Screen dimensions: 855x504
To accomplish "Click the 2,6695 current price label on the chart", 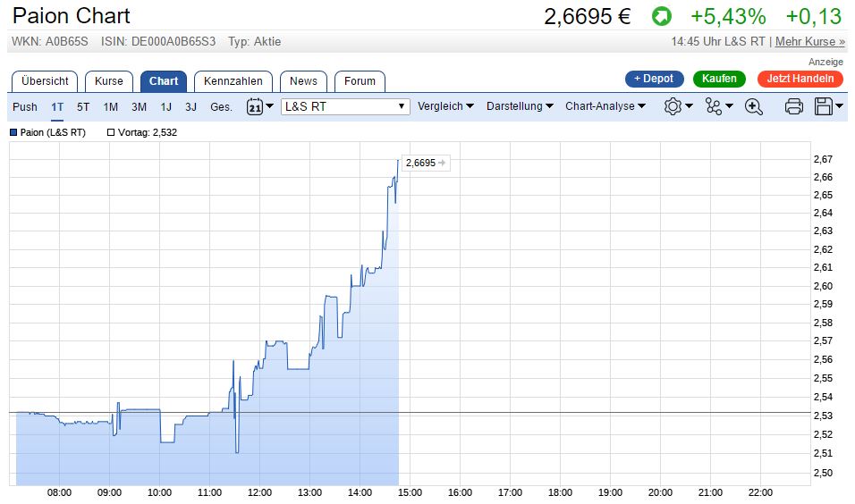I will [x=425, y=163].
